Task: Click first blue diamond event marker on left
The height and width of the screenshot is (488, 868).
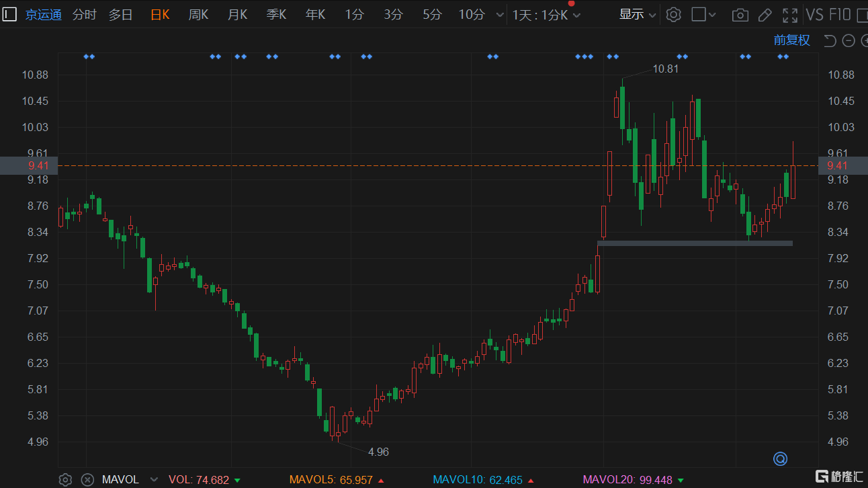Action: 89,56
